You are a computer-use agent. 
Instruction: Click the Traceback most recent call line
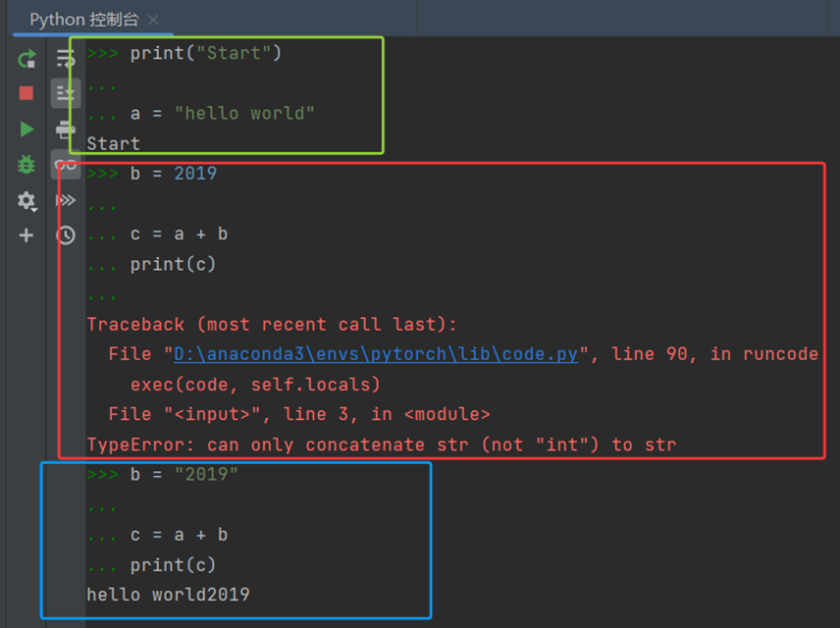(x=272, y=324)
